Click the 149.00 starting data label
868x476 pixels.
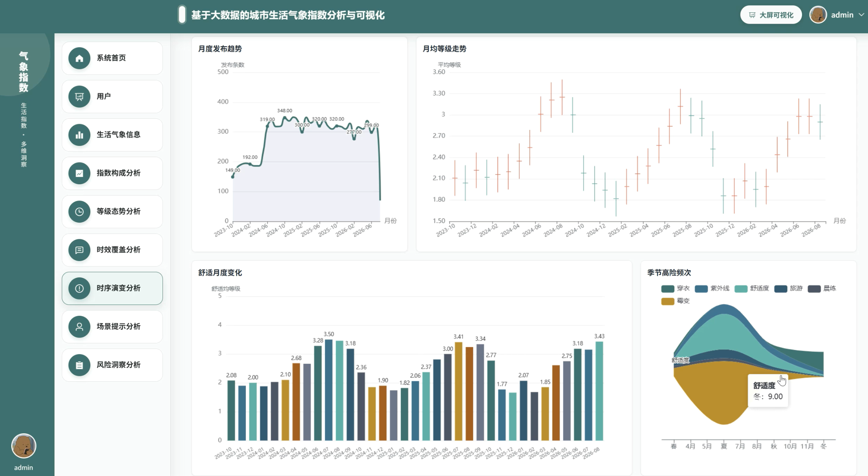(x=233, y=170)
